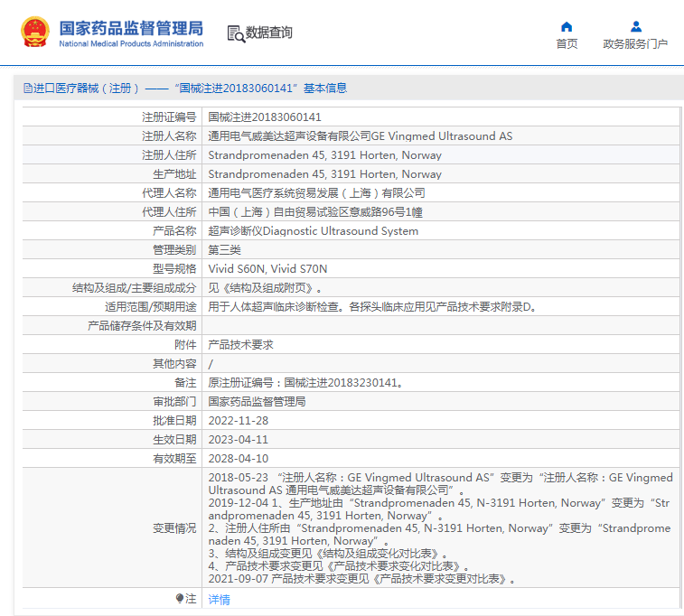Open the 首页 navigation item
This screenshot has width=684, height=616.
[567, 44]
